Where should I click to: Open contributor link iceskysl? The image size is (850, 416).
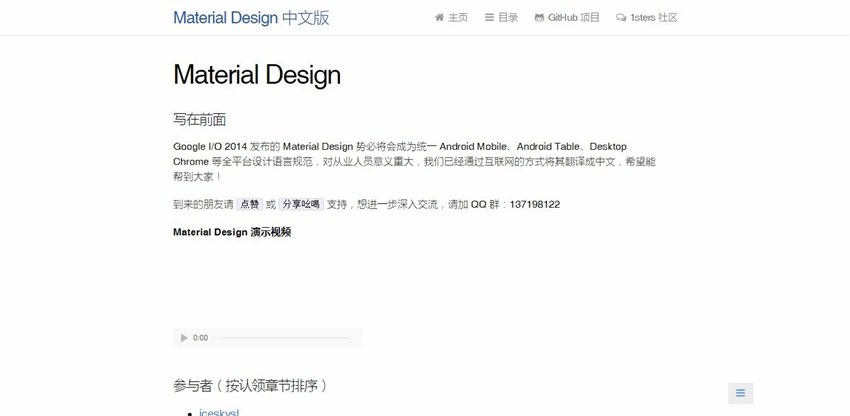click(219, 413)
